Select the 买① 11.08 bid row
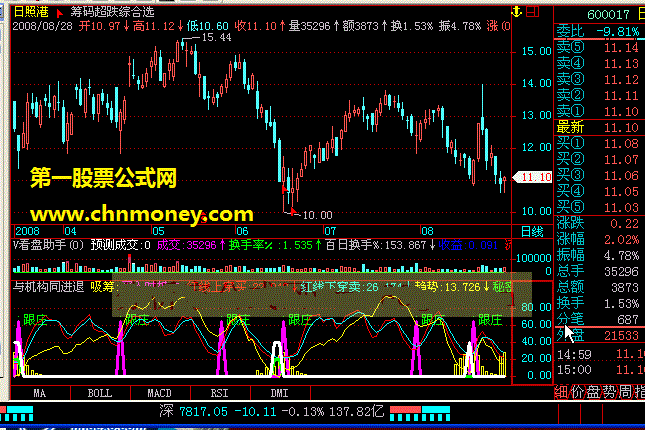 (599, 143)
